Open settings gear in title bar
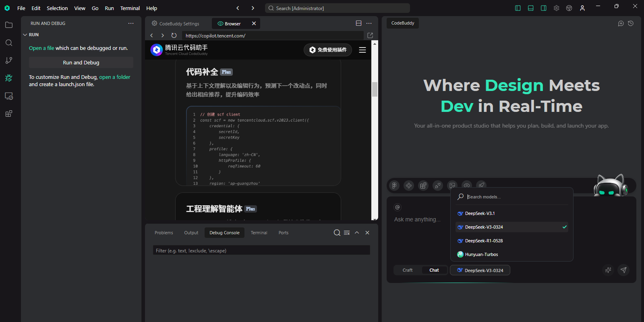644x322 pixels. tap(557, 8)
